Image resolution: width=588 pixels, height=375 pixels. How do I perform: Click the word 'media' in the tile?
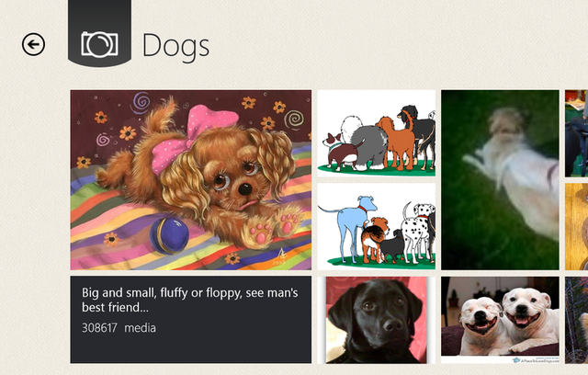(140, 328)
